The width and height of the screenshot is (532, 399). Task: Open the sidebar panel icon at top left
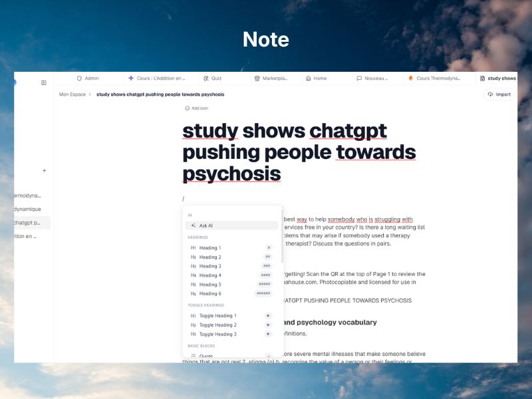point(44,81)
